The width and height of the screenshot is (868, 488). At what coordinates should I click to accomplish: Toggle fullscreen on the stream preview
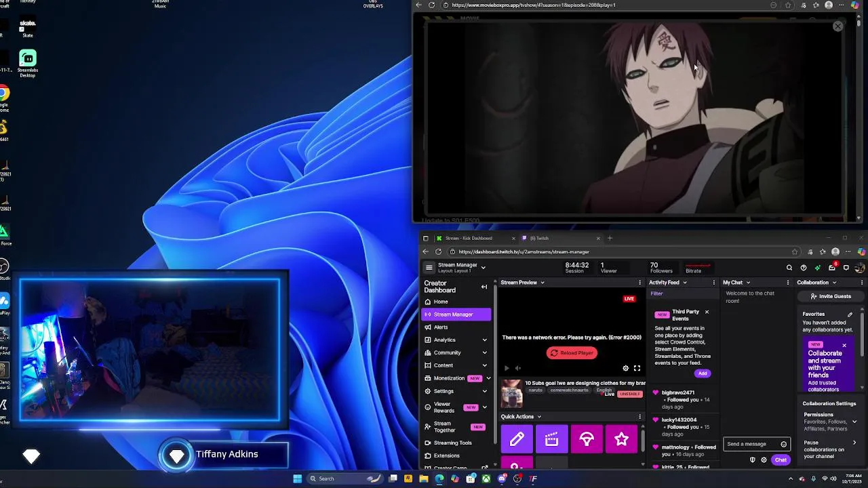point(637,368)
